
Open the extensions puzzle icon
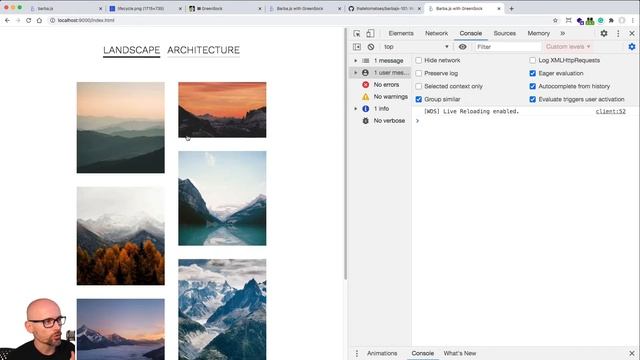point(611,20)
